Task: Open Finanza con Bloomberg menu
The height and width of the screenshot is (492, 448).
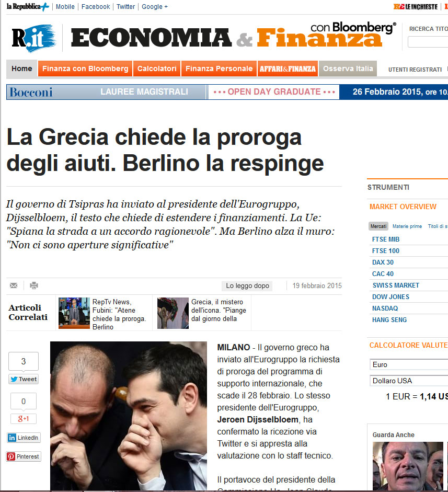Action: coord(85,68)
